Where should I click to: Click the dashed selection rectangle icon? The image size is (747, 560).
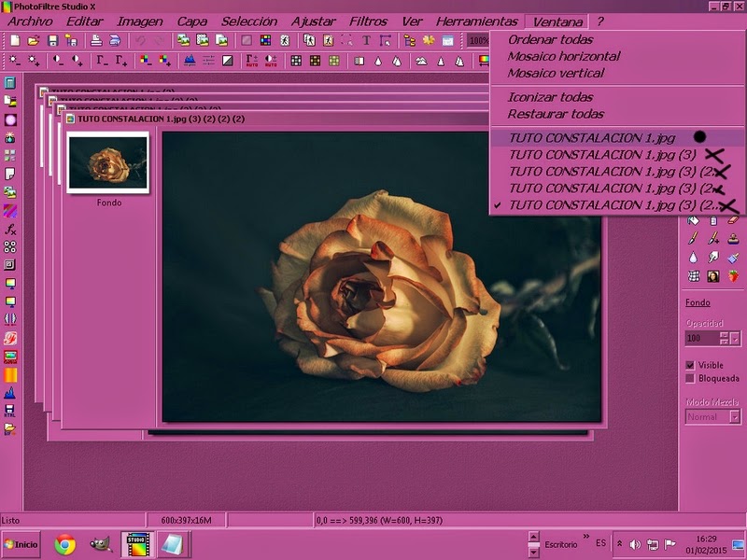pos(346,41)
